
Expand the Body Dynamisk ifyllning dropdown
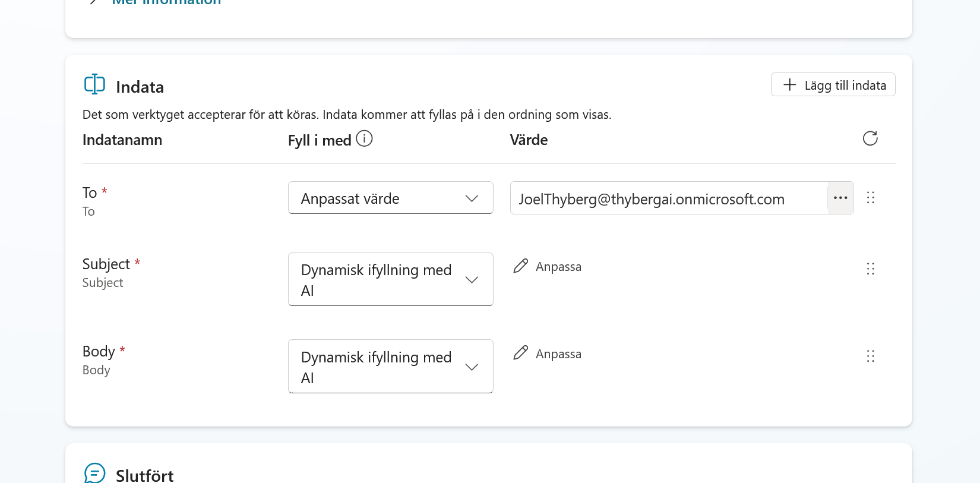[x=391, y=367]
